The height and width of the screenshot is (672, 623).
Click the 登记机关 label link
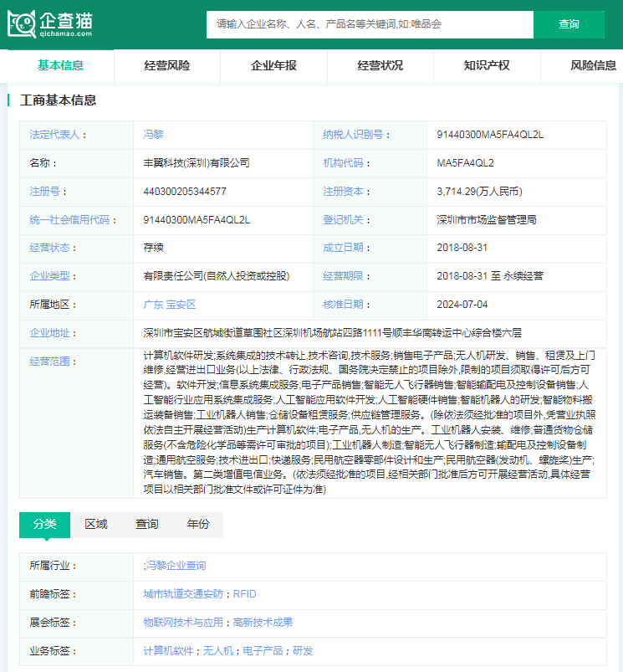343,220
